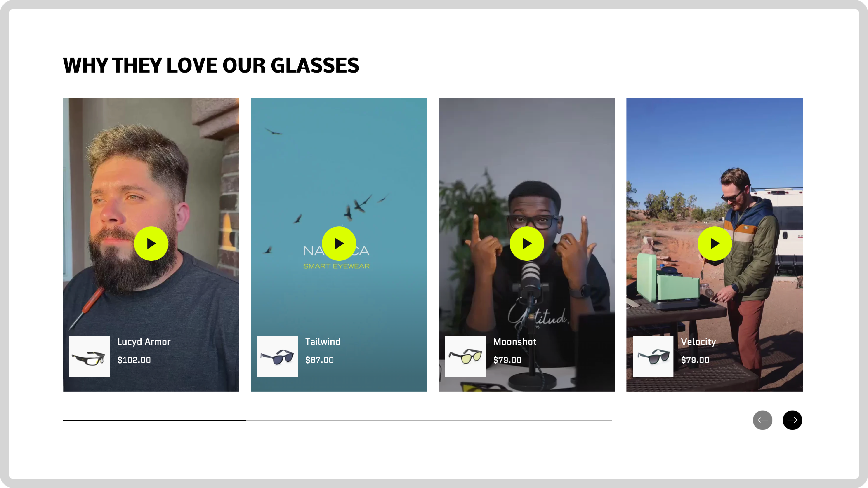Click the $102.00 price label
This screenshot has width=868, height=488.
[x=134, y=360]
